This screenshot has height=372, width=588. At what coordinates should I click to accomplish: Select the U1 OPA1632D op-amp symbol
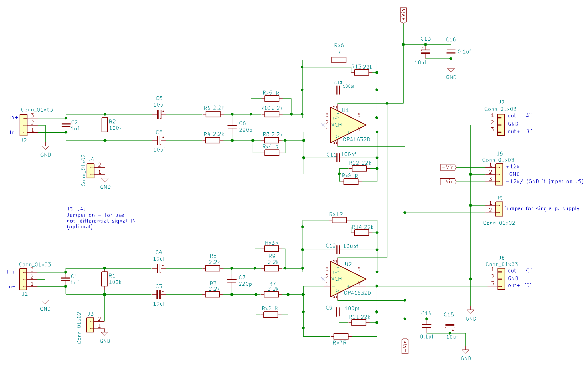coord(345,125)
